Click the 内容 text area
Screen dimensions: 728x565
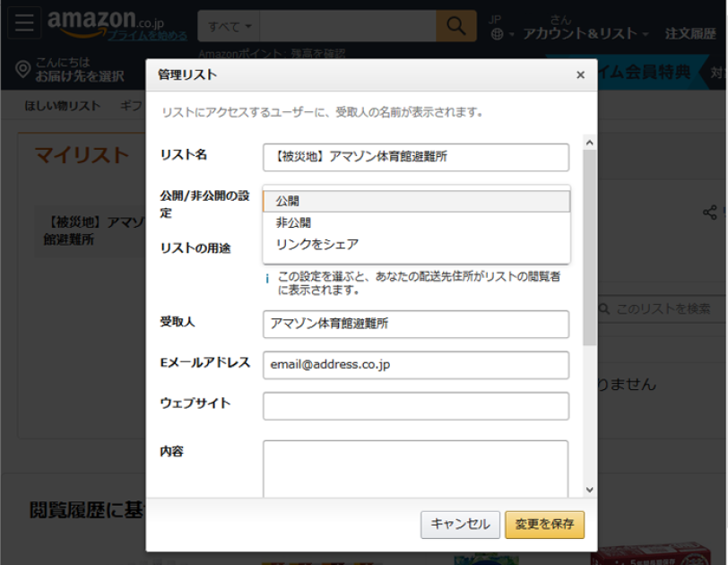coord(415,469)
